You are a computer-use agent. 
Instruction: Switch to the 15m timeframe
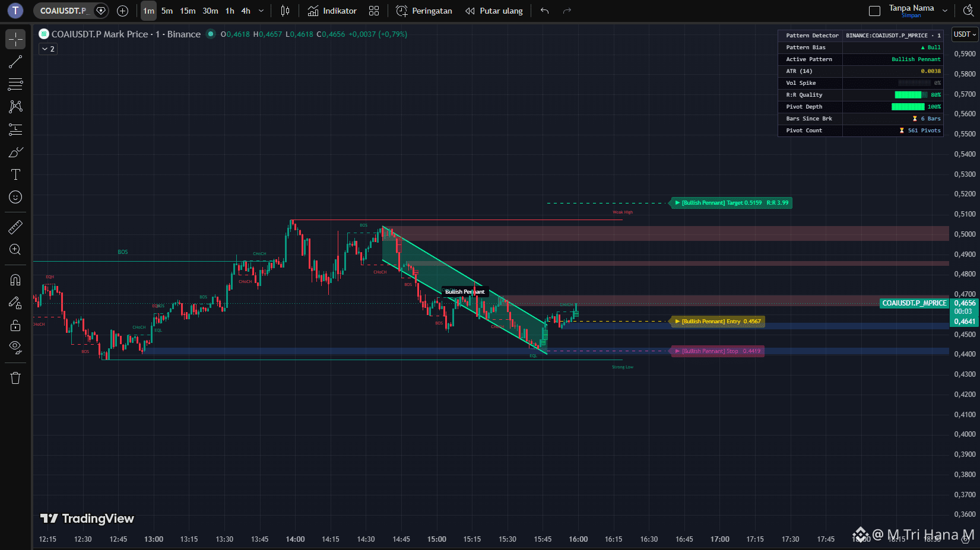coord(188,11)
